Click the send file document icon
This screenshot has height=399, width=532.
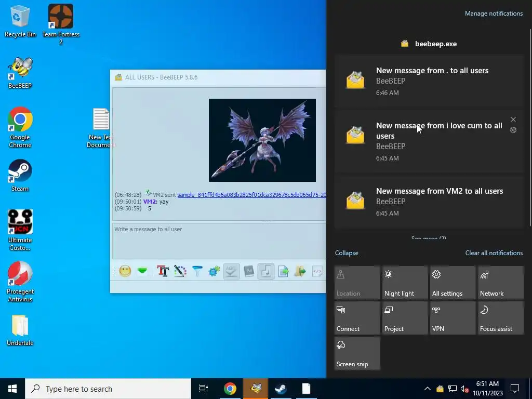pyautogui.click(x=283, y=271)
